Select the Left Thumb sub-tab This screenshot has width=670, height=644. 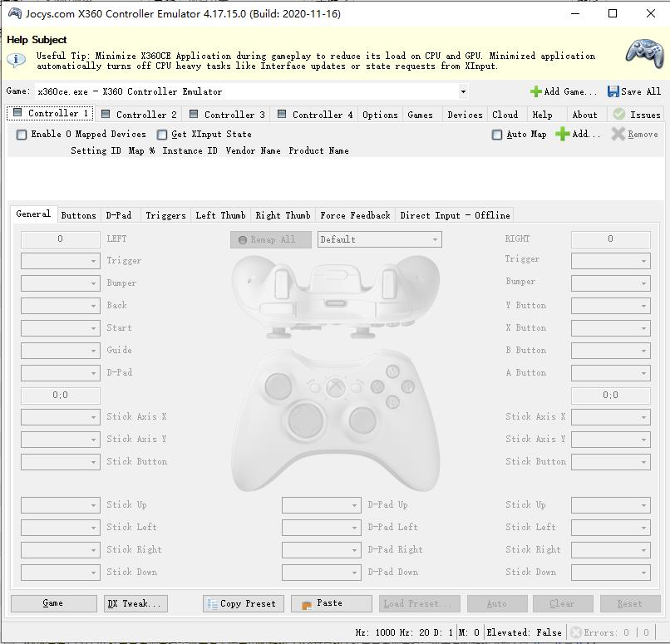pyautogui.click(x=220, y=215)
